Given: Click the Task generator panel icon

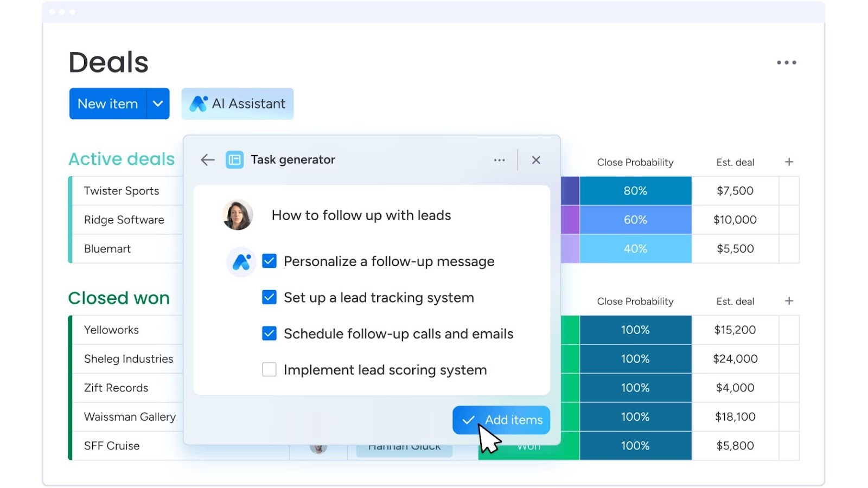Looking at the screenshot, I should 234,159.
